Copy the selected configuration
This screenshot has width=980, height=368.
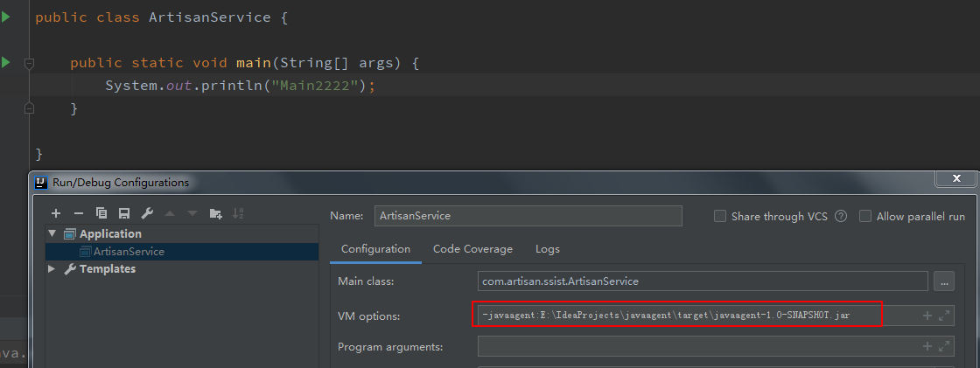pos(101,213)
